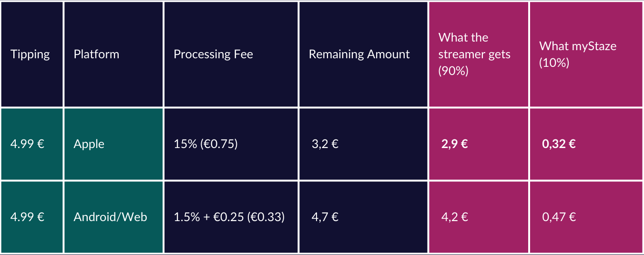The height and width of the screenshot is (255, 644).
Task: Click the (90%) label in streamer header
Action: pyautogui.click(x=453, y=71)
